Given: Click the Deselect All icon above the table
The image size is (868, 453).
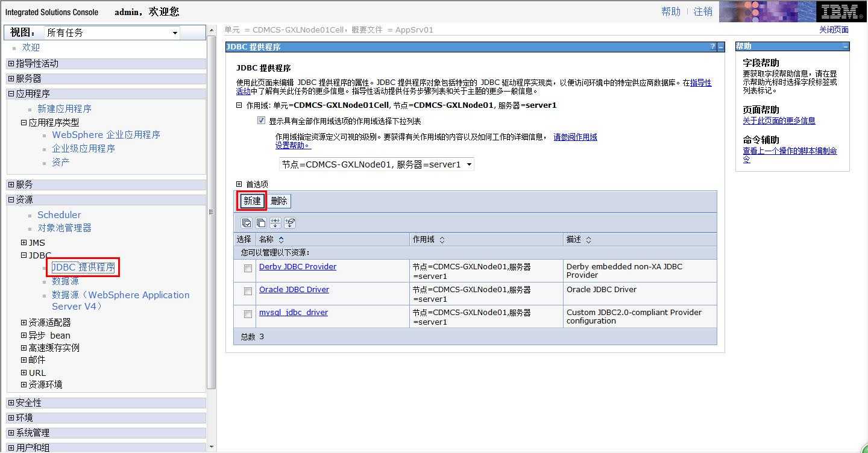Looking at the screenshot, I should coord(261,223).
